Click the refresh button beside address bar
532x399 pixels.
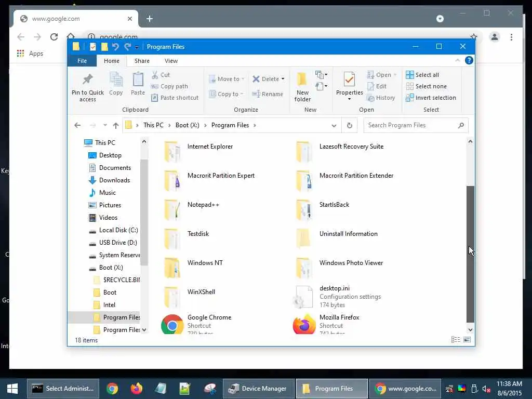click(350, 126)
